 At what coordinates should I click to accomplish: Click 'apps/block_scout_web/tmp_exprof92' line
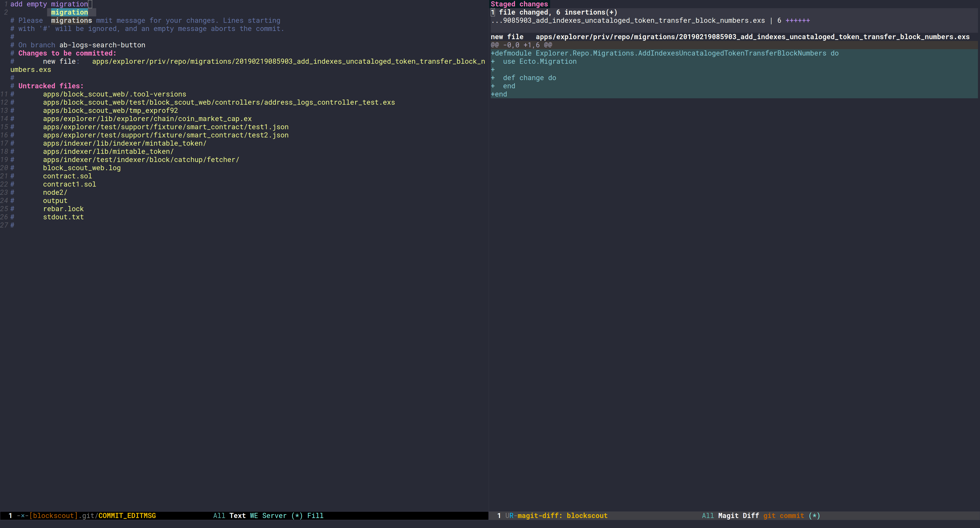tap(110, 110)
